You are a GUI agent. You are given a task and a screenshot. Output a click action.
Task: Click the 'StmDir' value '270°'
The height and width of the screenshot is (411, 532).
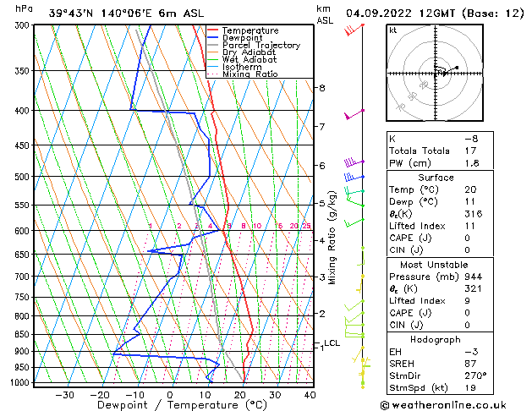pyautogui.click(x=475, y=375)
